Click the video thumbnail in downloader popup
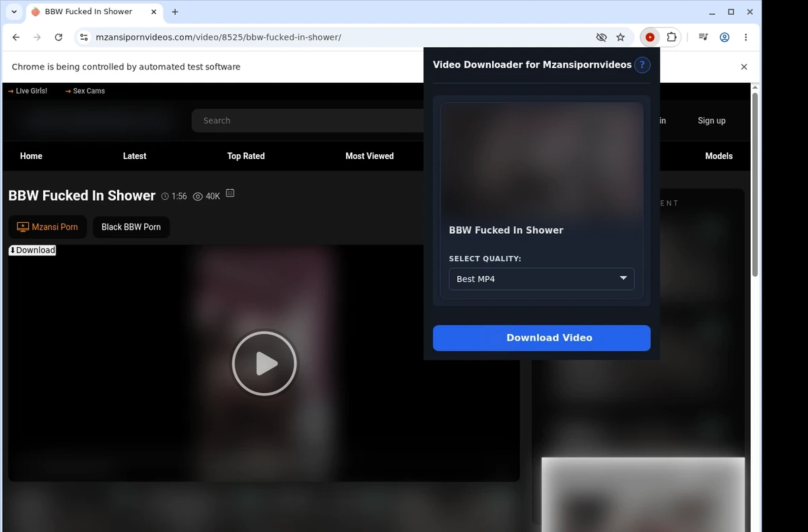Viewport: 808px width, 532px height. coord(541,160)
